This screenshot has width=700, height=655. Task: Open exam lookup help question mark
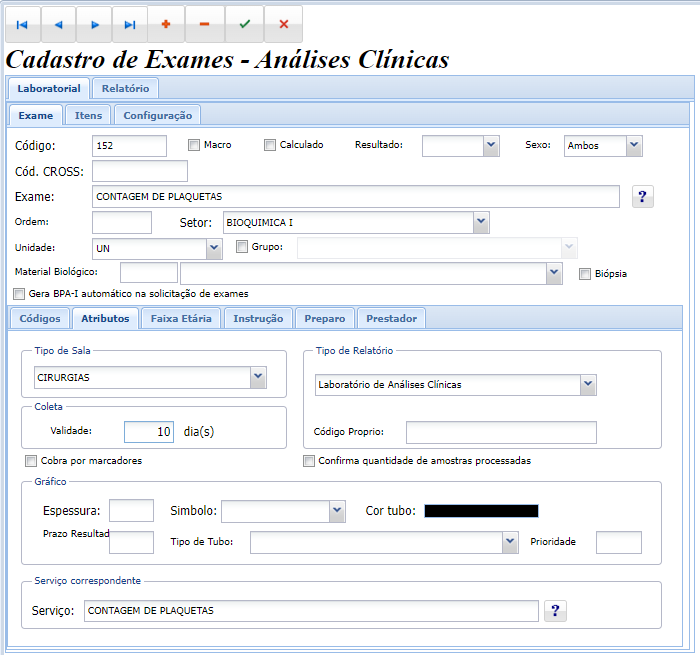642,196
